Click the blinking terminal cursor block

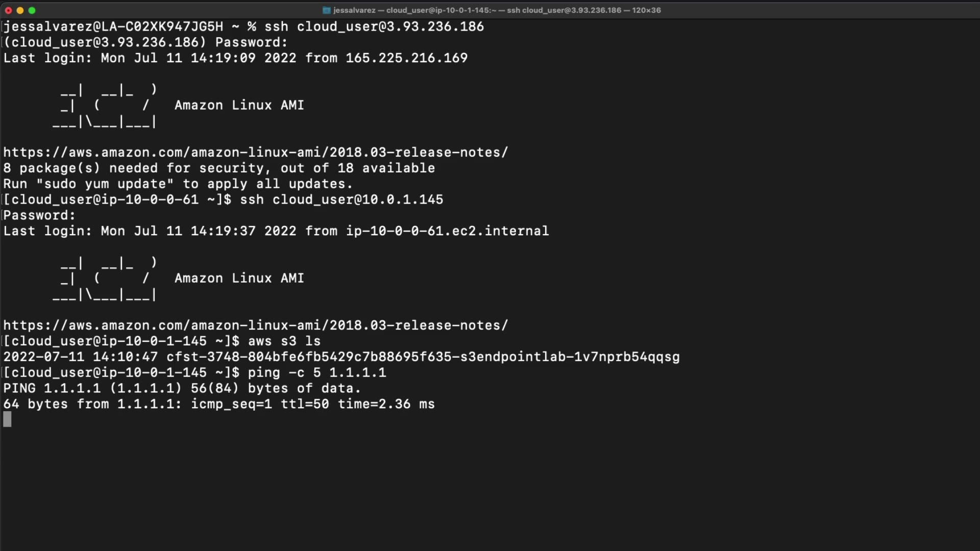click(x=7, y=419)
